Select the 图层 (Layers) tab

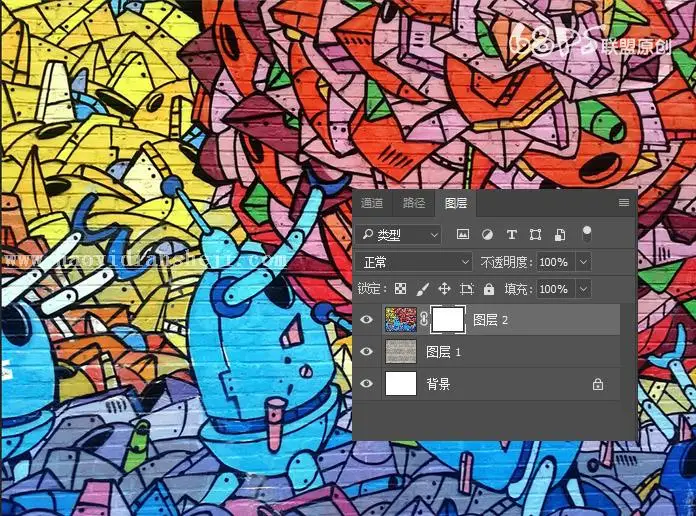[x=456, y=203]
